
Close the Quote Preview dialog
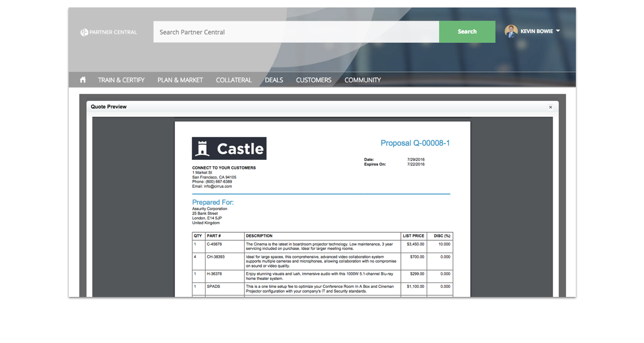coord(550,107)
